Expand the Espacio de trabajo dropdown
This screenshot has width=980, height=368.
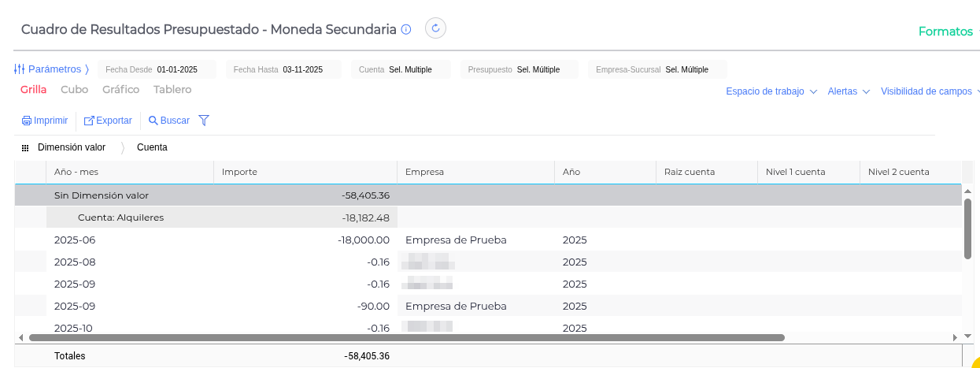tap(771, 91)
